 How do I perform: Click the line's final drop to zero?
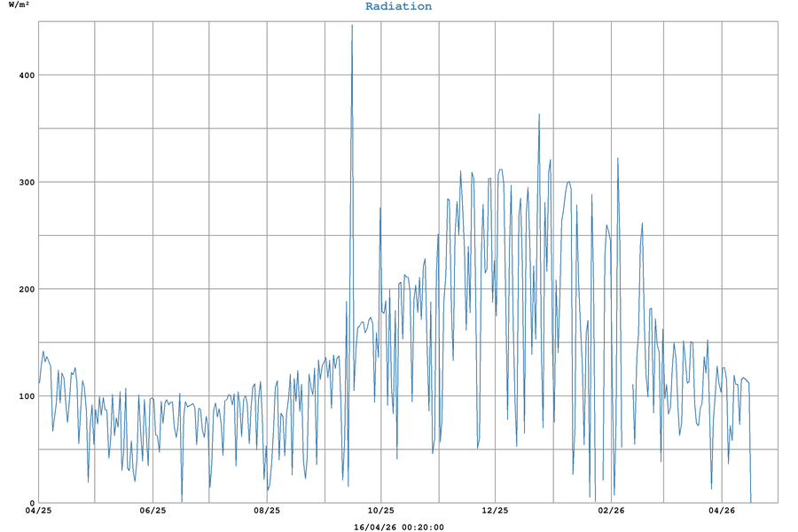click(x=751, y=502)
